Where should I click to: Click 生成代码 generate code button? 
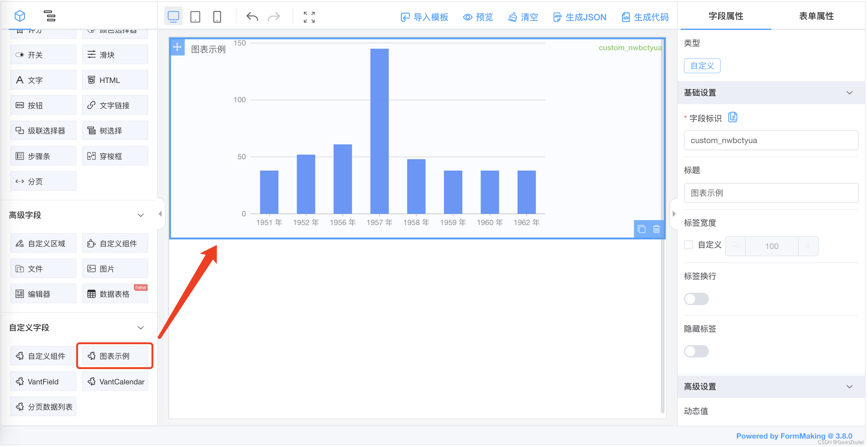pyautogui.click(x=645, y=17)
